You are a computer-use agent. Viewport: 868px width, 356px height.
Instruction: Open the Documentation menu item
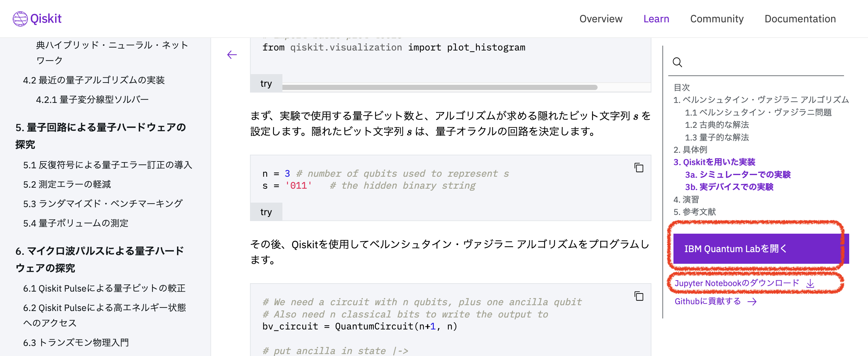pos(800,19)
